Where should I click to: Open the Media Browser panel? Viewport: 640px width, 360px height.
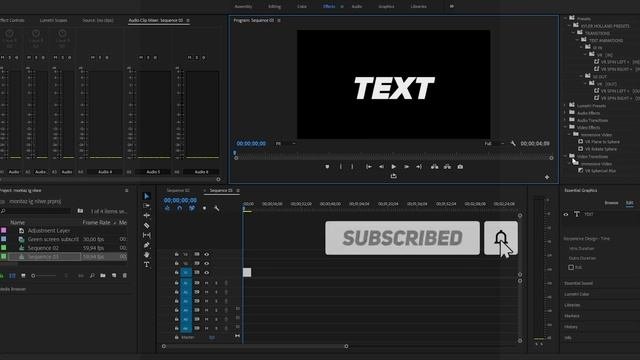click(x=13, y=289)
